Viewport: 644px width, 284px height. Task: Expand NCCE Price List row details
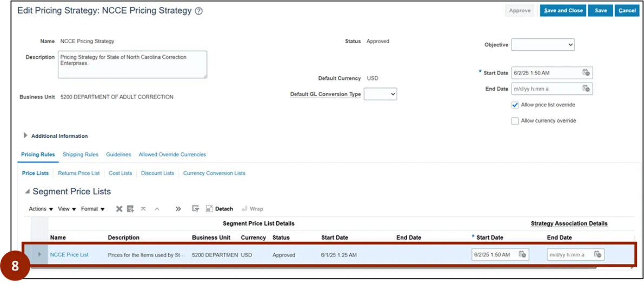tap(39, 254)
